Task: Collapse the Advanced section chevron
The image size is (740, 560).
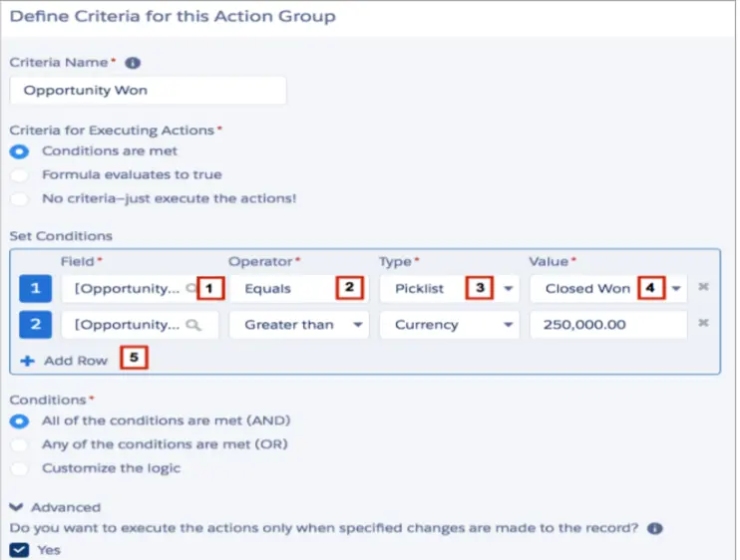Action: (x=16, y=507)
